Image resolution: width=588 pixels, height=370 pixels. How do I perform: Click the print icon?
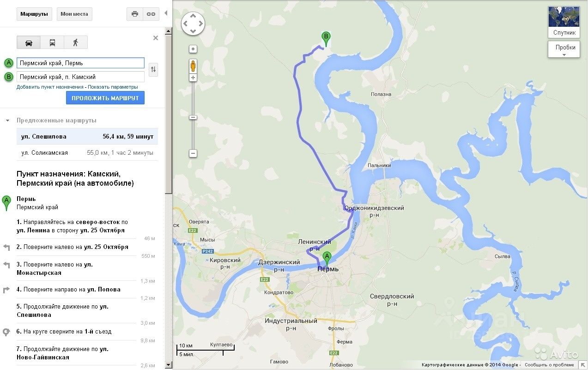click(x=135, y=14)
